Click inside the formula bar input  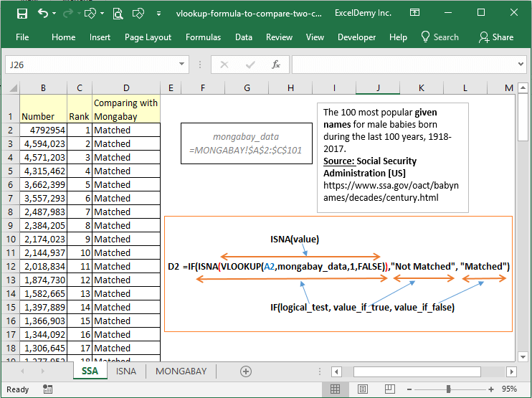404,65
